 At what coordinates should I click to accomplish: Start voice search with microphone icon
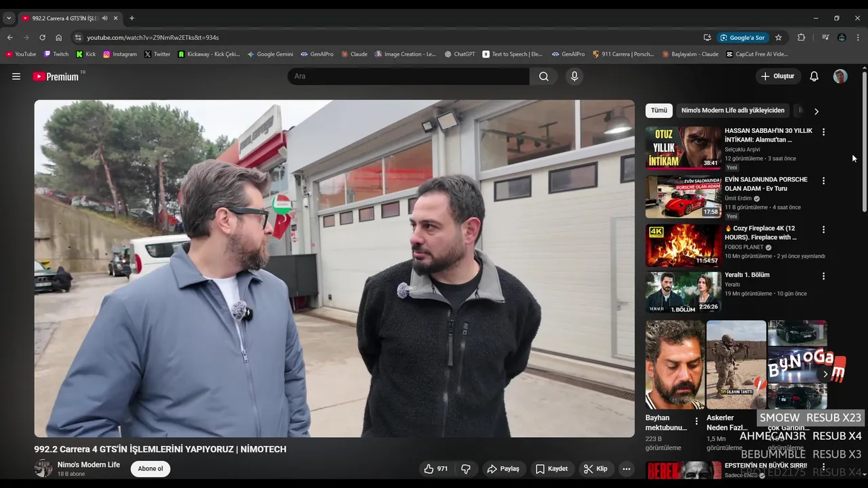pos(574,77)
